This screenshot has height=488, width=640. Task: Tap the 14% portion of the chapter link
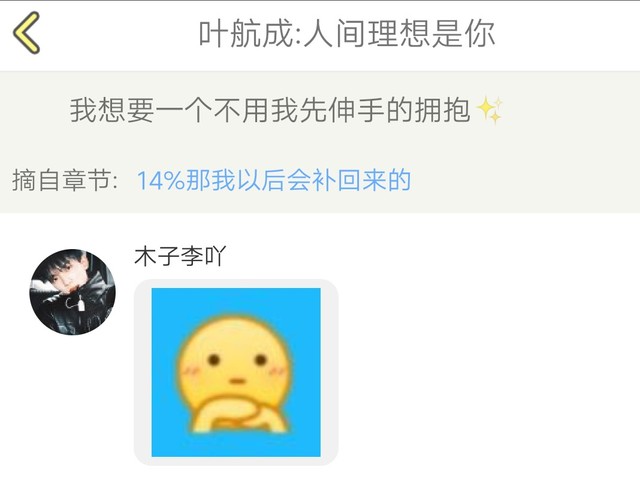click(x=161, y=180)
